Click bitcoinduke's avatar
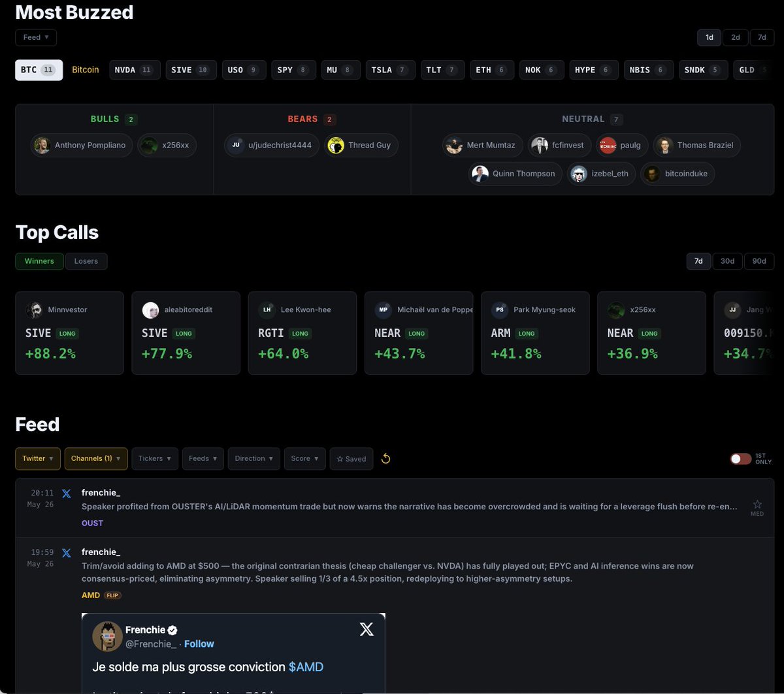This screenshot has height=694, width=784. tap(652, 174)
